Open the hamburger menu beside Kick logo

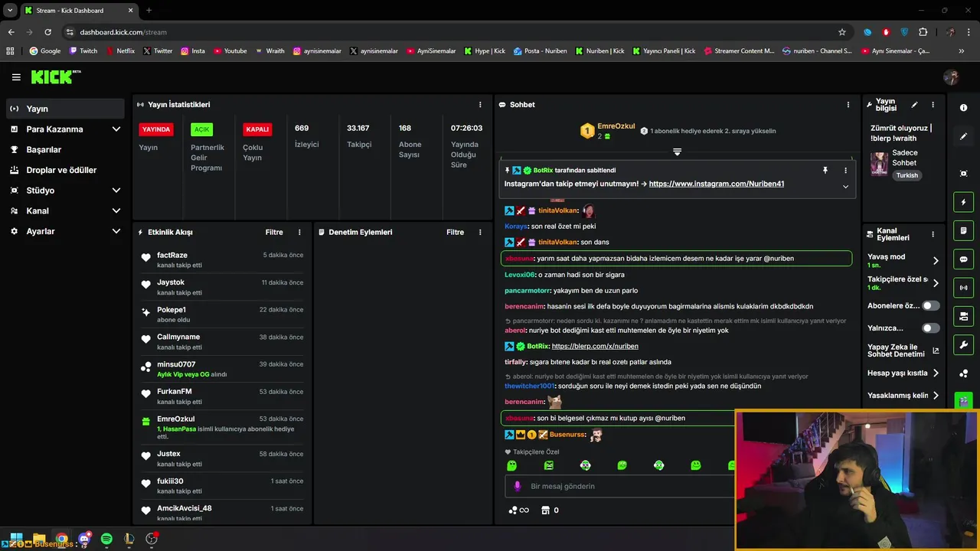pyautogui.click(x=16, y=77)
